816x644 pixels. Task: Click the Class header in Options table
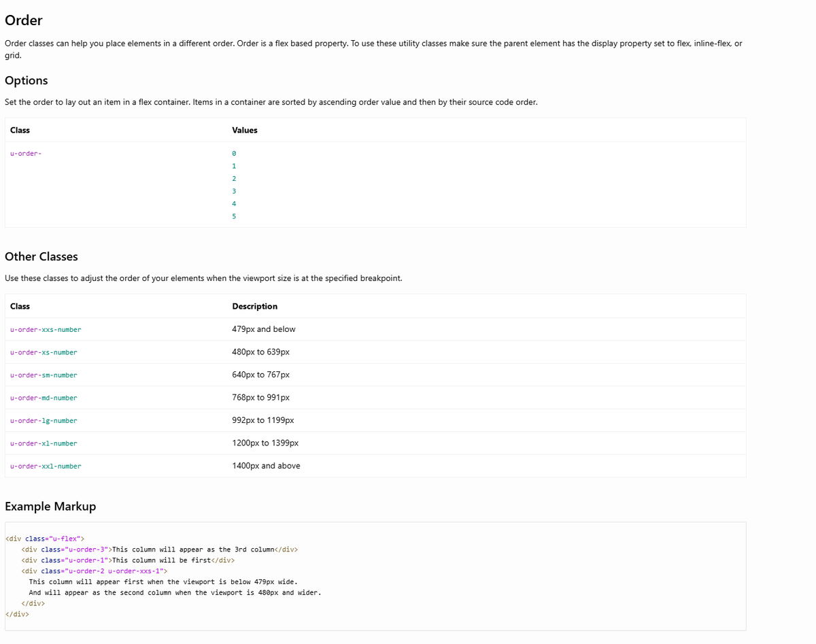(x=20, y=130)
